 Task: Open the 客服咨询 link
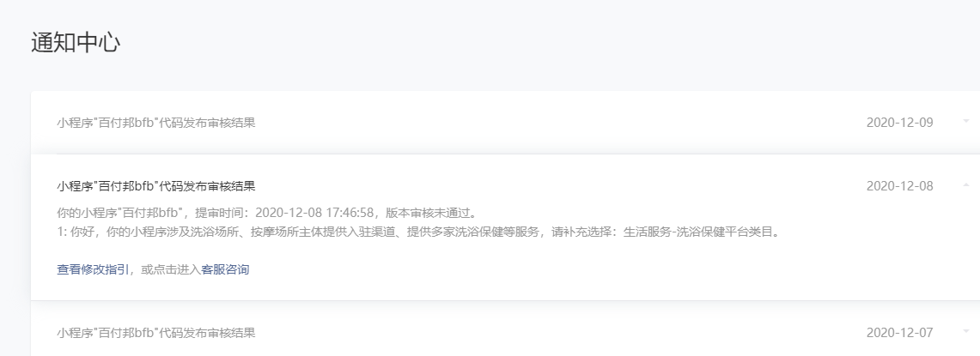(x=225, y=270)
